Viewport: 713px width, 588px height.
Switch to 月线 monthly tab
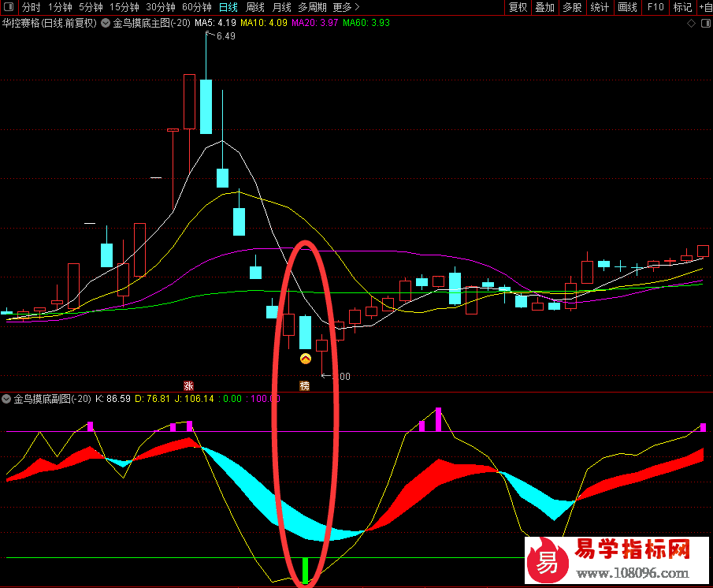281,7
